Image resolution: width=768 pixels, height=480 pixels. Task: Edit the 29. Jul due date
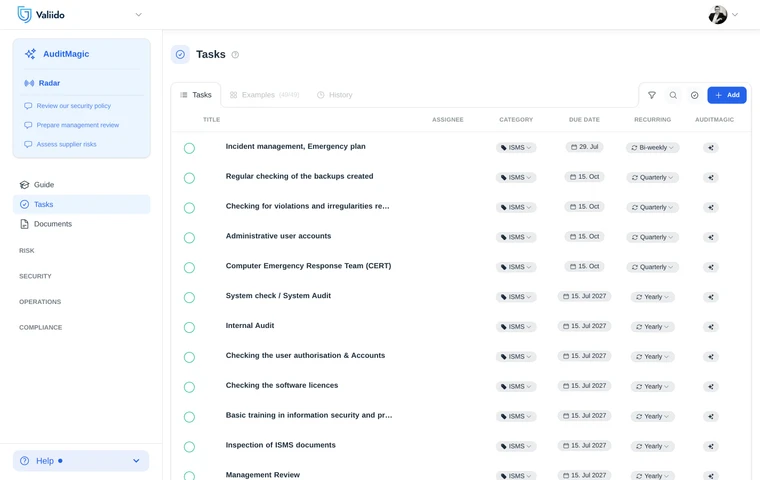click(584, 147)
